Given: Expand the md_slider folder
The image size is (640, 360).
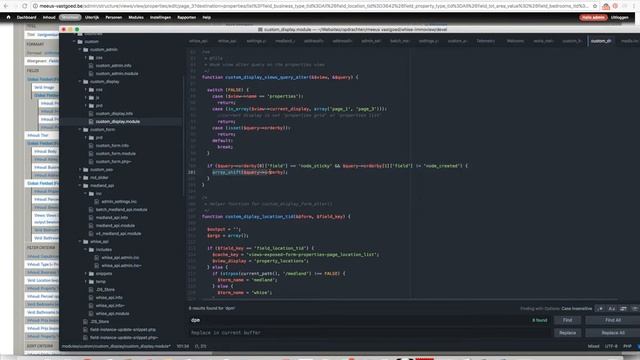Looking at the screenshot, I should (x=80, y=178).
